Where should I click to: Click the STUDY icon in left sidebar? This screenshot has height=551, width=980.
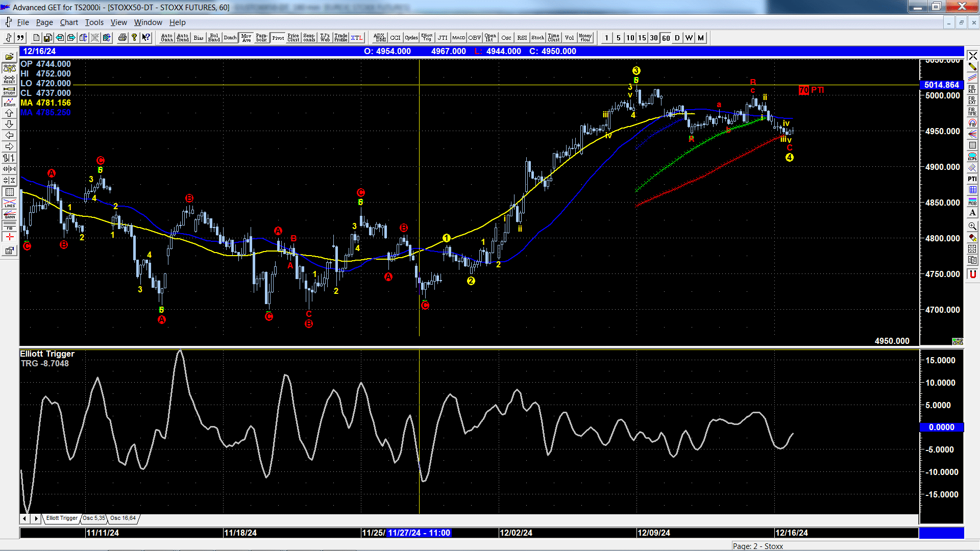pyautogui.click(x=9, y=90)
